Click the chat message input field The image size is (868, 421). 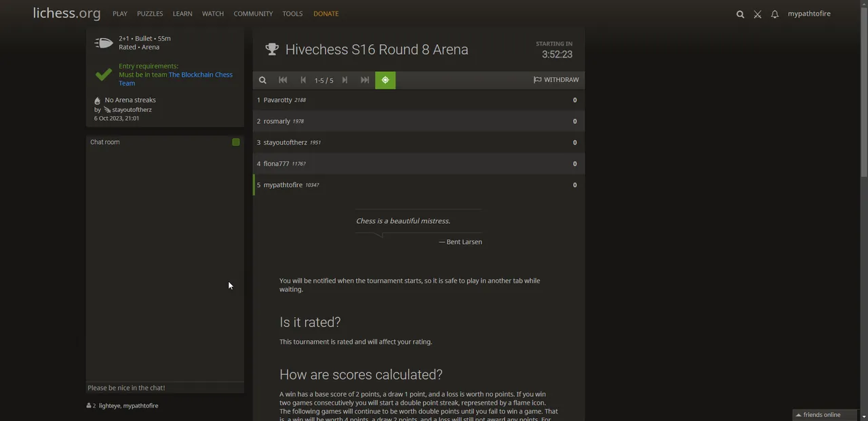click(165, 388)
